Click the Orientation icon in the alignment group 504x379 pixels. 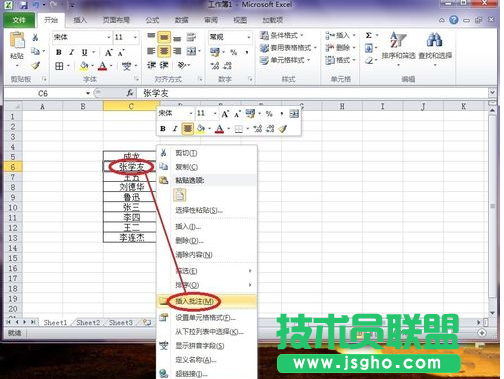182,65
